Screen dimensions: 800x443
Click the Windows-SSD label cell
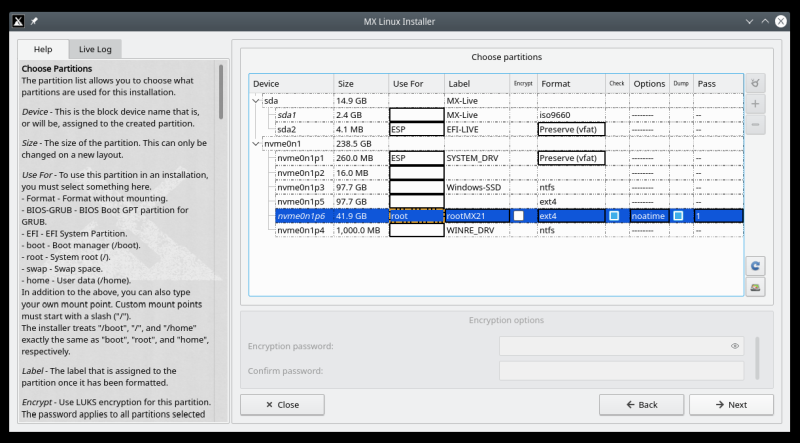pyautogui.click(x=477, y=187)
